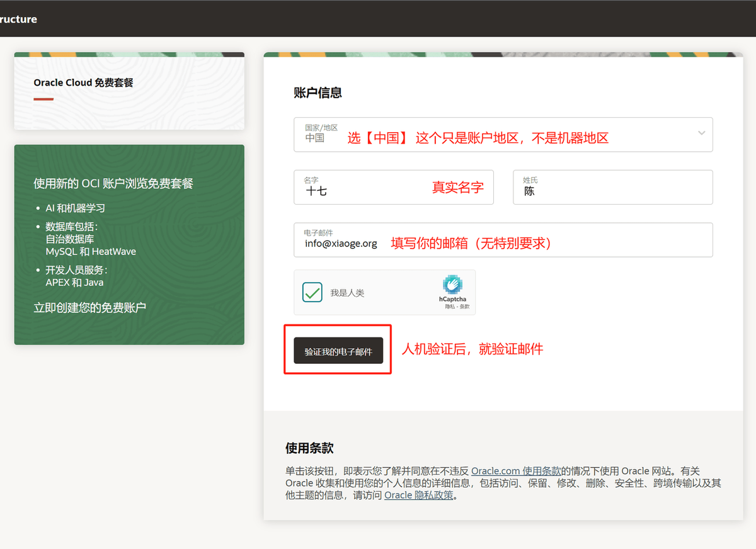The width and height of the screenshot is (756, 549).
Task: Click the 账户信息 section heading
Action: tap(318, 93)
